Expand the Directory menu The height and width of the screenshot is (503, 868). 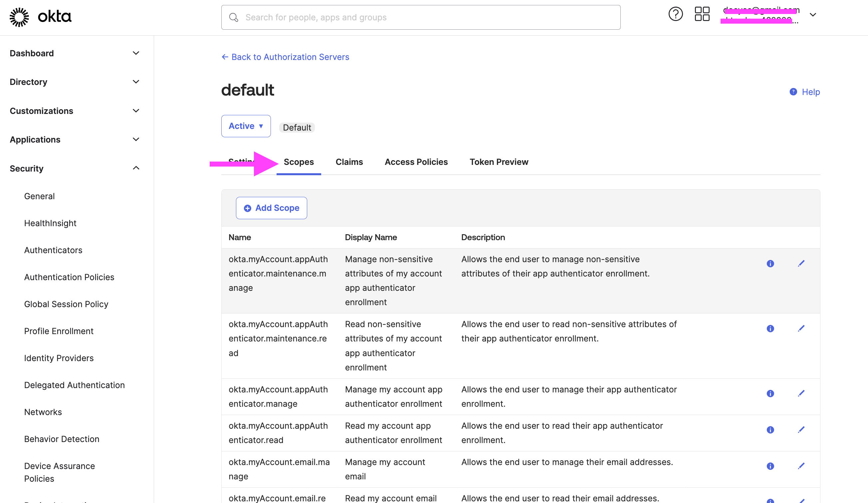click(x=136, y=82)
